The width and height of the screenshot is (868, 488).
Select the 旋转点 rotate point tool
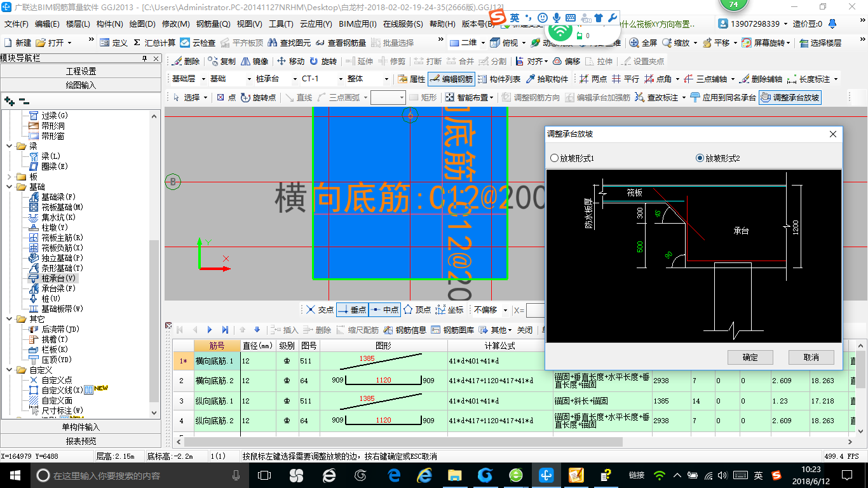click(x=258, y=97)
